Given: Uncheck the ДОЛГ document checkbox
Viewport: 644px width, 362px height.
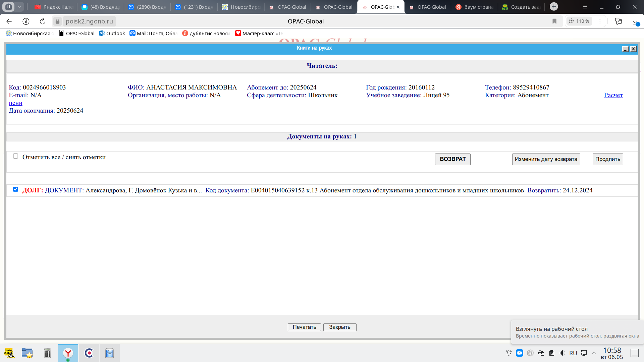Looking at the screenshot, I should coord(15,189).
